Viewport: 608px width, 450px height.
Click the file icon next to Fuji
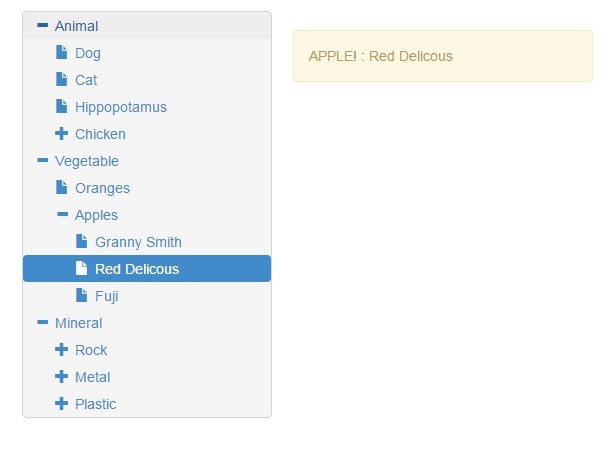coord(82,296)
